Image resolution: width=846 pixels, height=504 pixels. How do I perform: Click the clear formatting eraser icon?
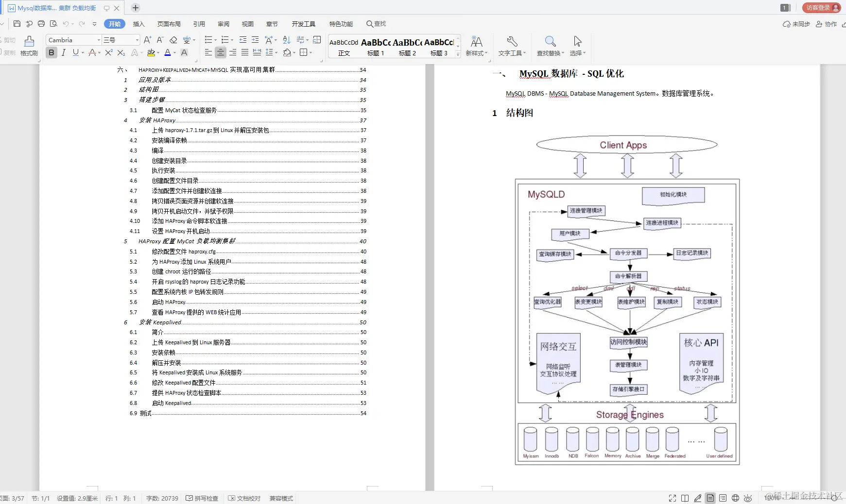[x=173, y=40]
